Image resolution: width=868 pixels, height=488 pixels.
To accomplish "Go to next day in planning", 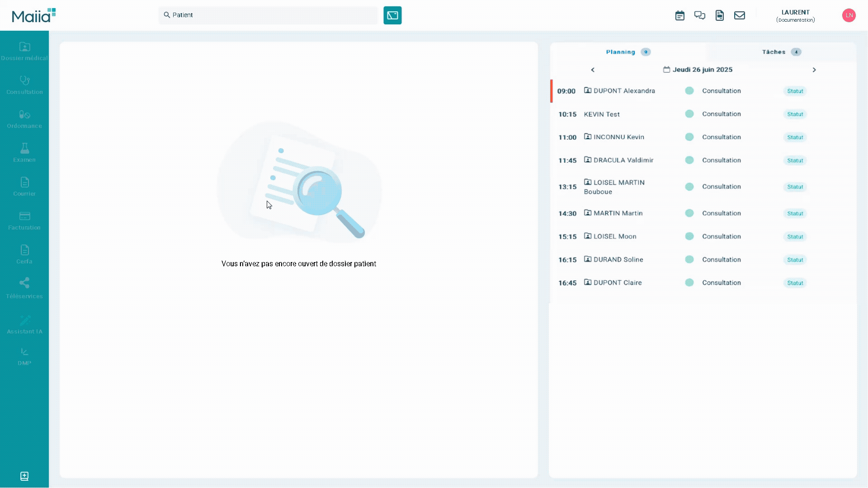I will (x=814, y=70).
